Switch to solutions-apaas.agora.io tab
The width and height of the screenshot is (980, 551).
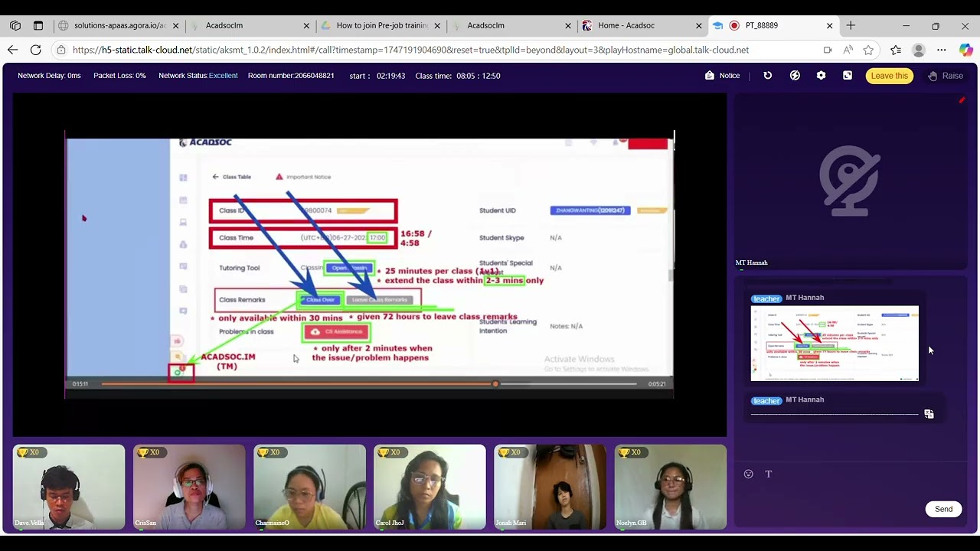(x=119, y=25)
